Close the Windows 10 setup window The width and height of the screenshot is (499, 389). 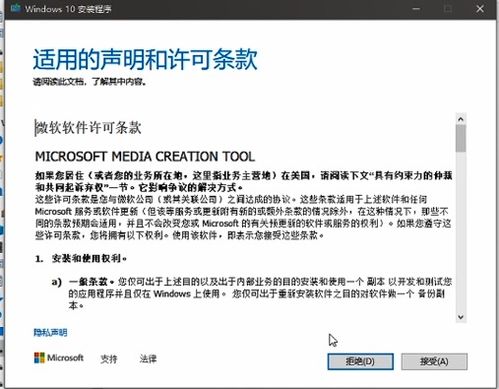[x=480, y=9]
